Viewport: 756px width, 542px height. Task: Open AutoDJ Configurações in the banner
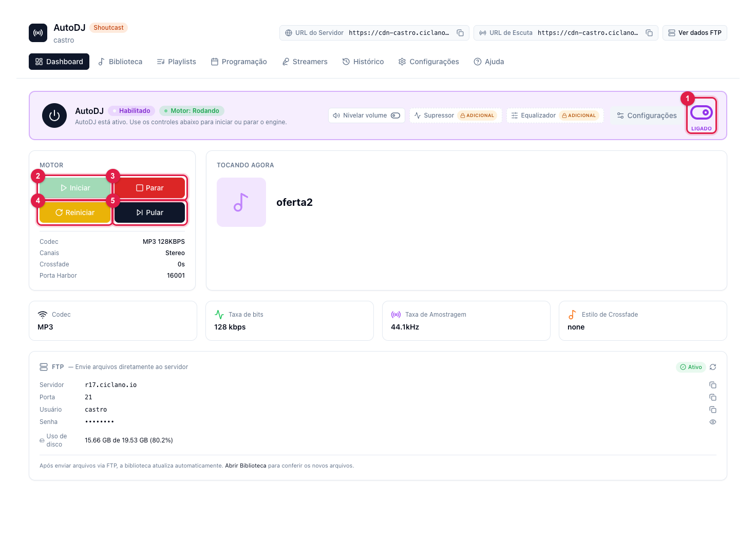(x=647, y=115)
